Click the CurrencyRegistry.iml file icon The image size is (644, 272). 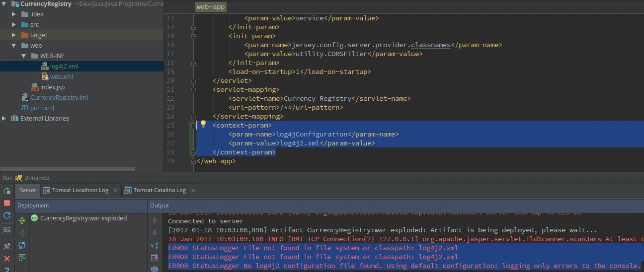[x=25, y=97]
